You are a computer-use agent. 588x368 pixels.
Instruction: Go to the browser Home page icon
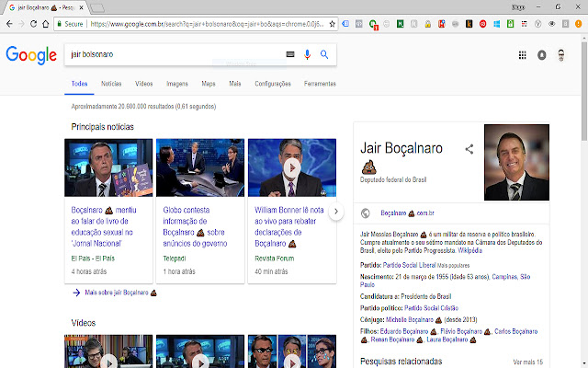(x=45, y=24)
